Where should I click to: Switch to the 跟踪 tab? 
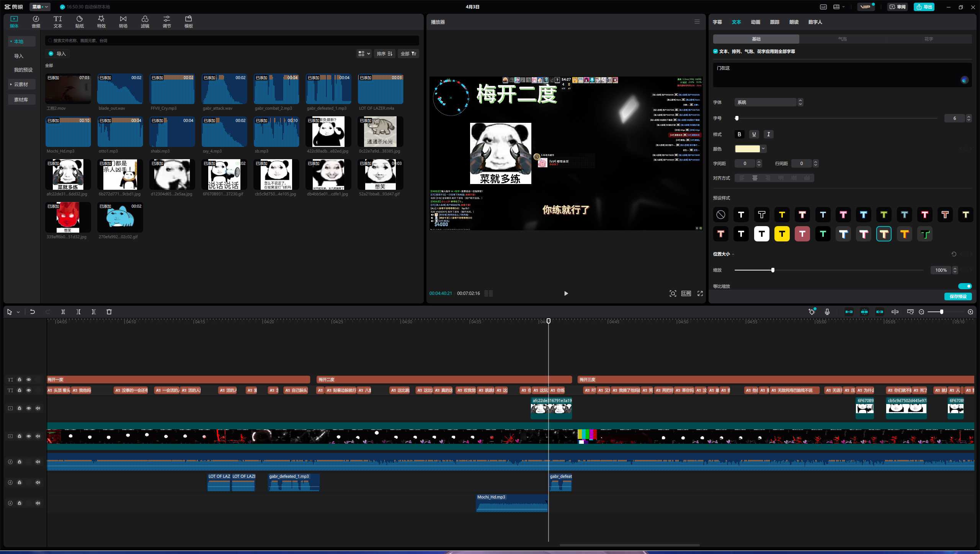(x=774, y=22)
